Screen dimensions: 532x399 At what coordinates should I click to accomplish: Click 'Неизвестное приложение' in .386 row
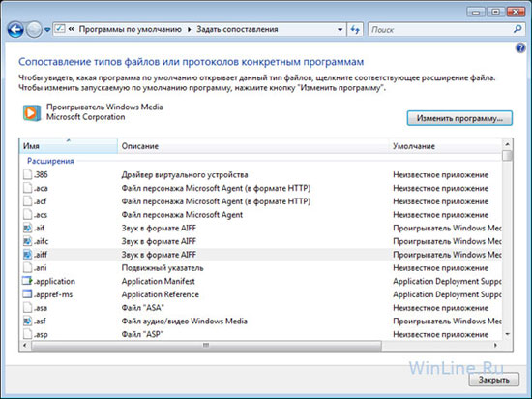coord(440,175)
